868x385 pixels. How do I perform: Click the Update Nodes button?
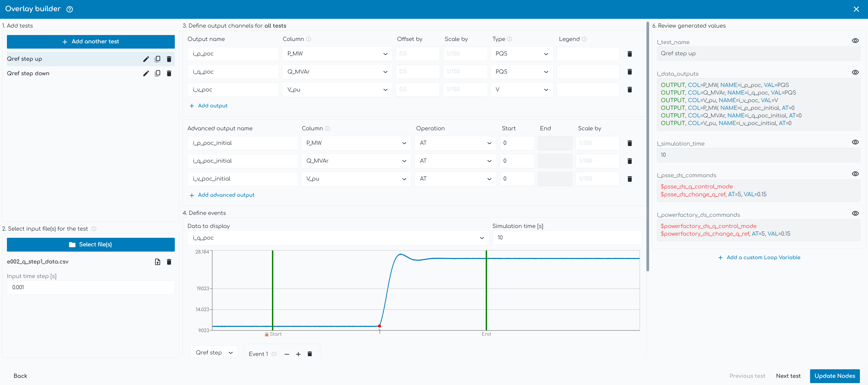tap(835, 376)
